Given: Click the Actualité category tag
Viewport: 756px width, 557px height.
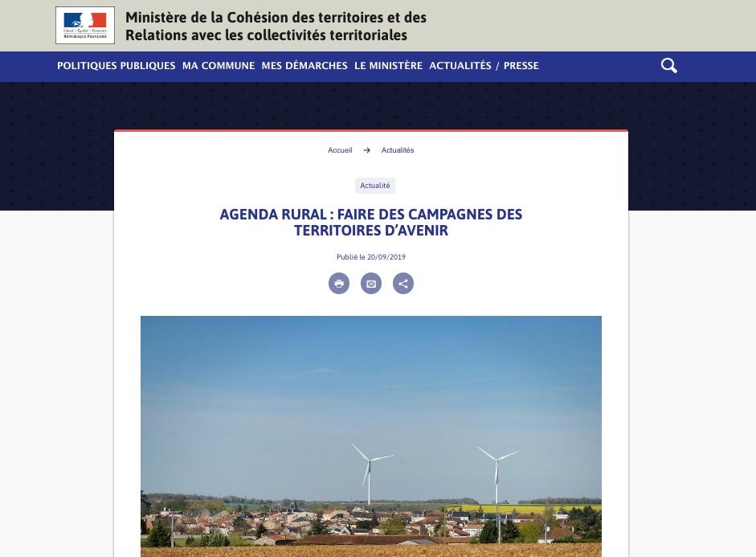Looking at the screenshot, I should tap(375, 186).
